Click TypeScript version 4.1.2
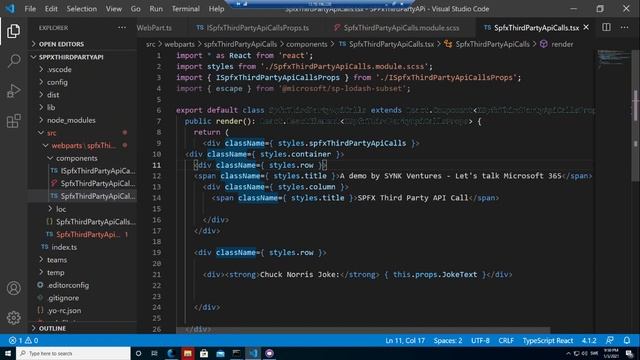Viewport: 640px width, 360px height. [589, 340]
